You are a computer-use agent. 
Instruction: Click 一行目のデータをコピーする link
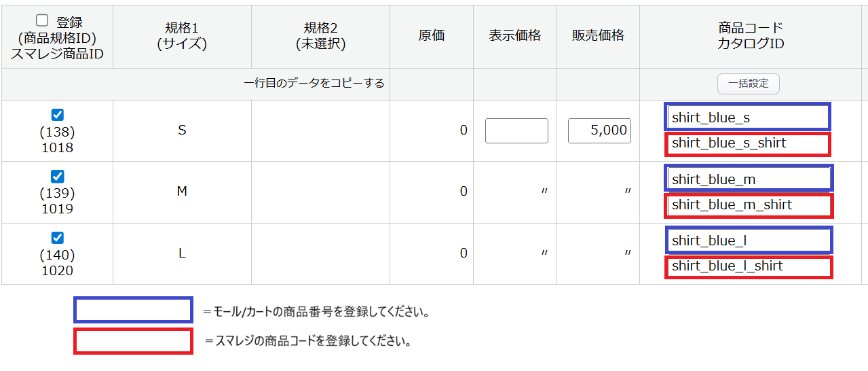pos(314,84)
